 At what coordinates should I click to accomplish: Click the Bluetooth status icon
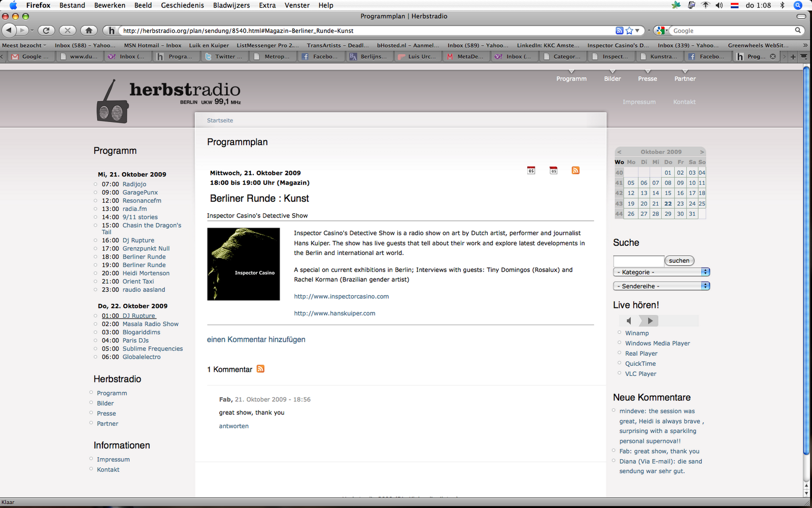[782, 5]
